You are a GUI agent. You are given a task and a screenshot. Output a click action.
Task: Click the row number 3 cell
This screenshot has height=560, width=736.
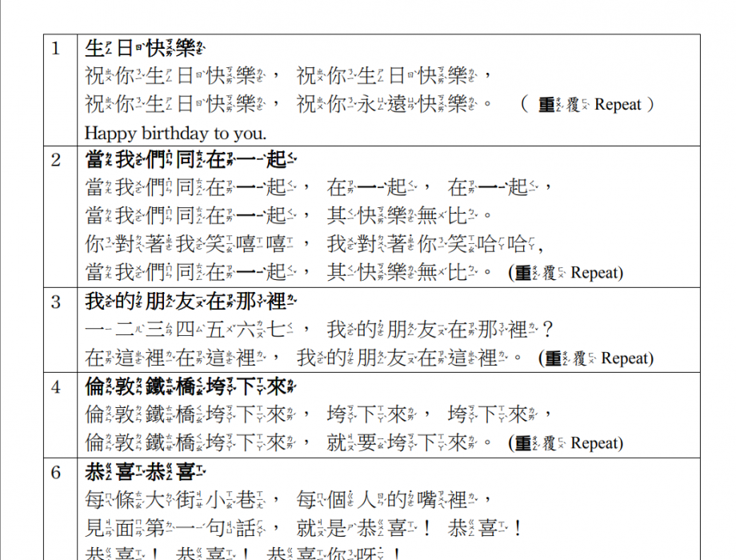tap(56, 302)
